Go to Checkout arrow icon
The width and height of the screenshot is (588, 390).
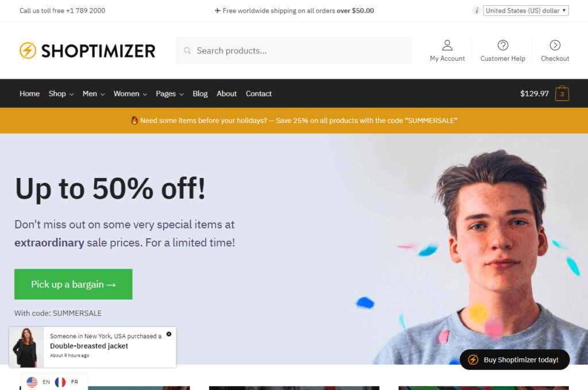click(555, 45)
